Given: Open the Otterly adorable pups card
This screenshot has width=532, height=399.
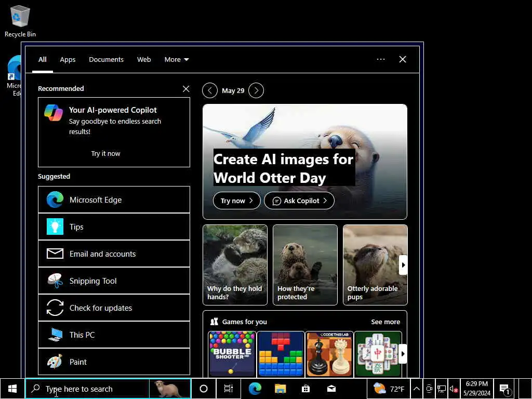Looking at the screenshot, I should click(375, 265).
